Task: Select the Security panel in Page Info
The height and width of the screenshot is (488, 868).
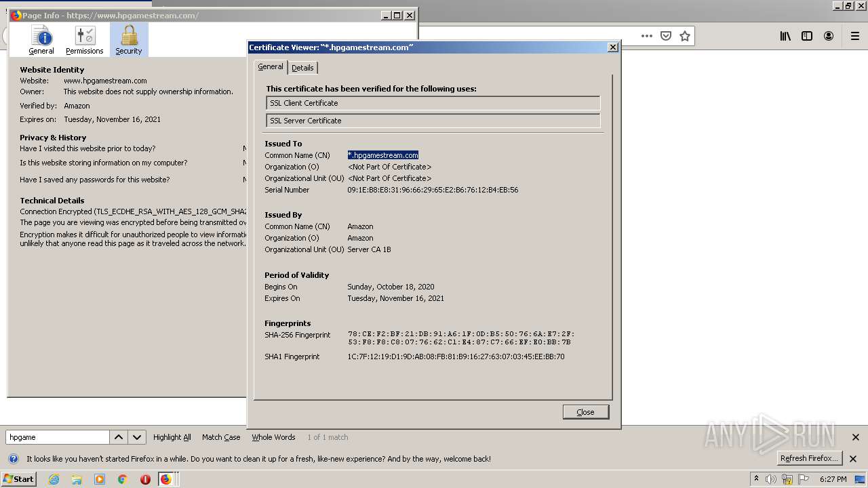Action: pyautogui.click(x=129, y=40)
